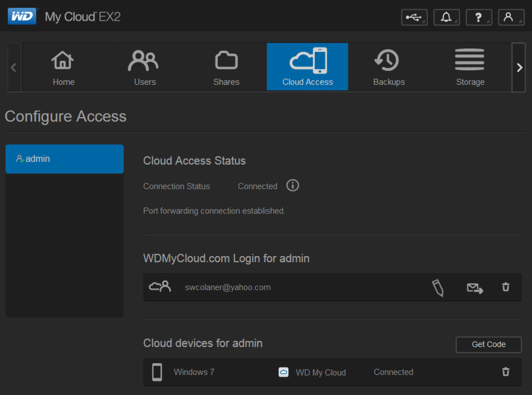The width and height of the screenshot is (532, 395).
Task: Navigate tabs left with the left arrow
Action: coord(14,67)
